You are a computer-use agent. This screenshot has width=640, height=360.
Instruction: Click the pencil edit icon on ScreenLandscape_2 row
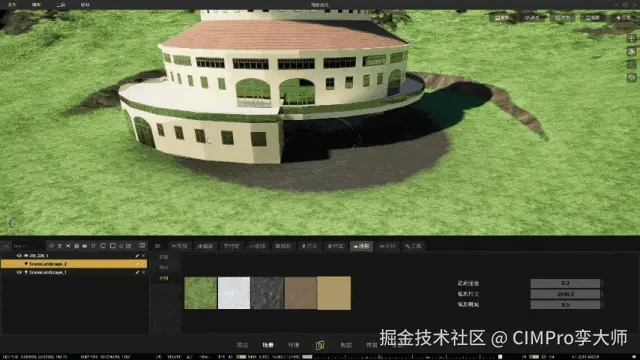click(x=137, y=264)
